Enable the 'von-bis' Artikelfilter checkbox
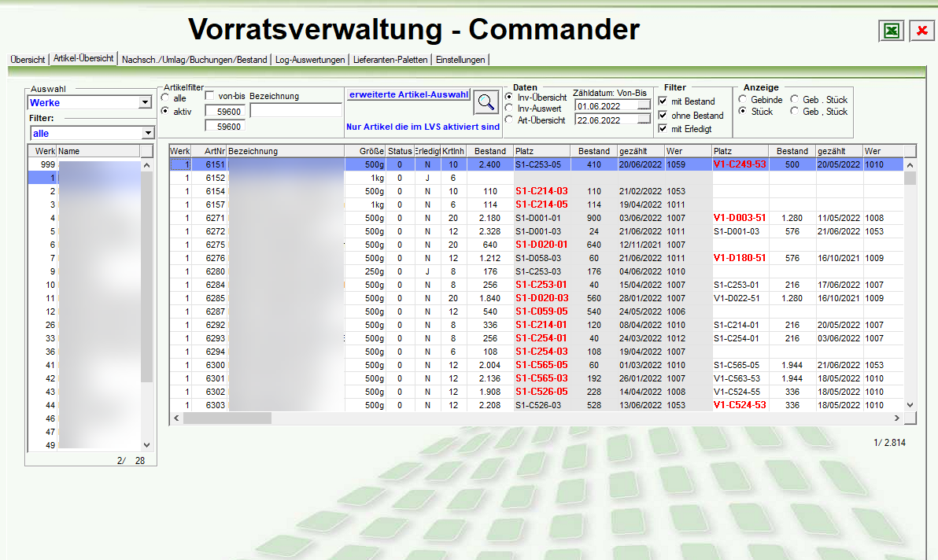The height and width of the screenshot is (560, 938). (x=210, y=96)
